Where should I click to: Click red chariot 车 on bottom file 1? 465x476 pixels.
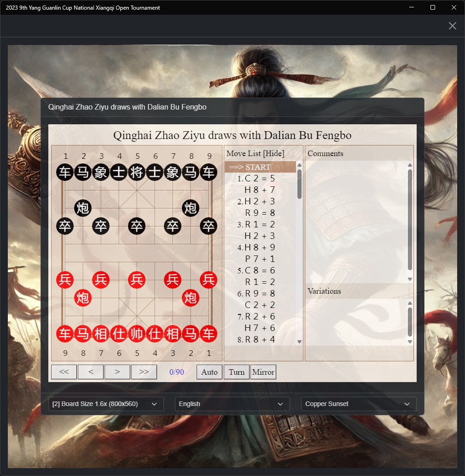click(x=209, y=334)
